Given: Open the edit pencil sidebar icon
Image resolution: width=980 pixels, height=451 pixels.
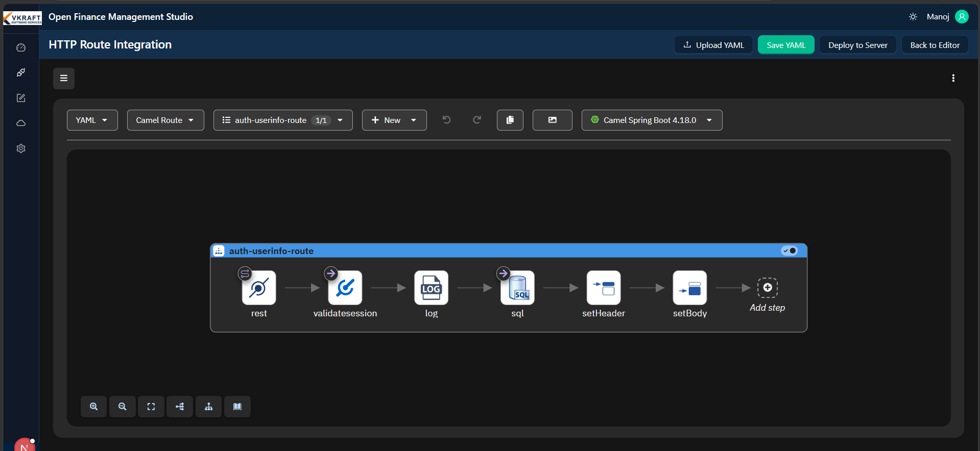Looking at the screenshot, I should click(21, 98).
